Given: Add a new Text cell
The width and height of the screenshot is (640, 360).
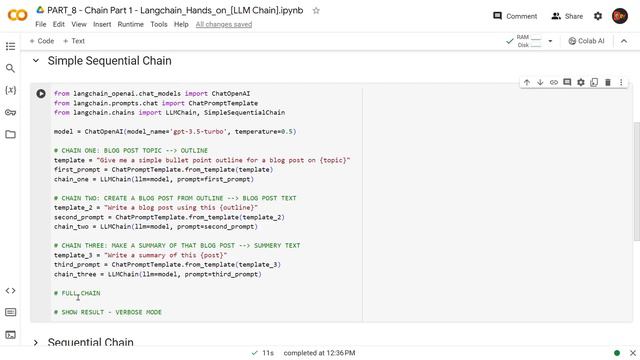Looking at the screenshot, I should pos(74,41).
